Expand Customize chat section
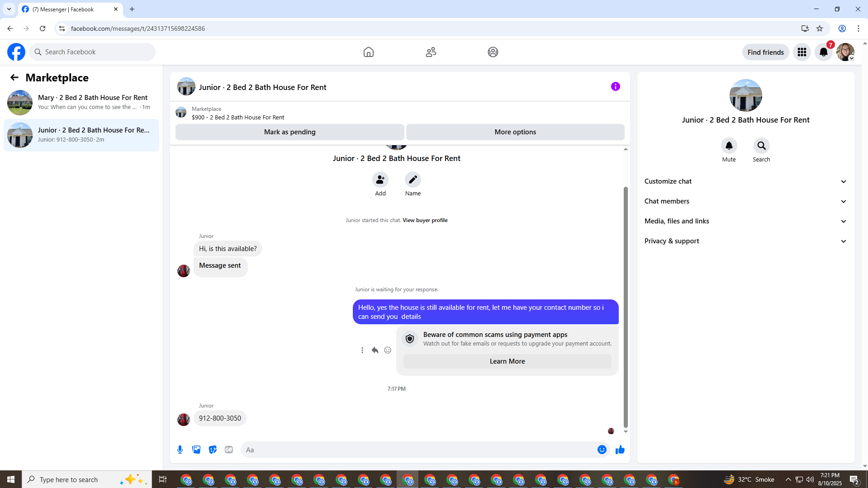The image size is (868, 488). tap(745, 181)
